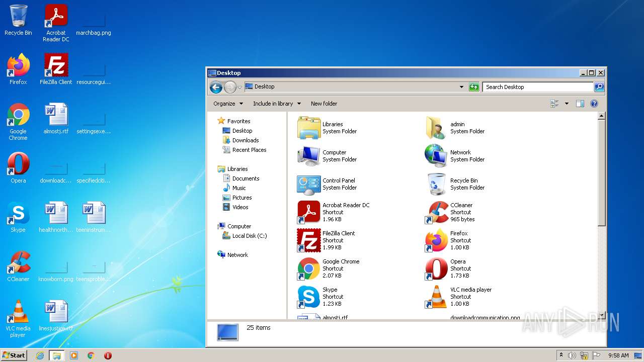Select FileZilla Client shortcut in Explorer
Image resolution: width=644 pixels, height=362 pixels.
(309, 240)
